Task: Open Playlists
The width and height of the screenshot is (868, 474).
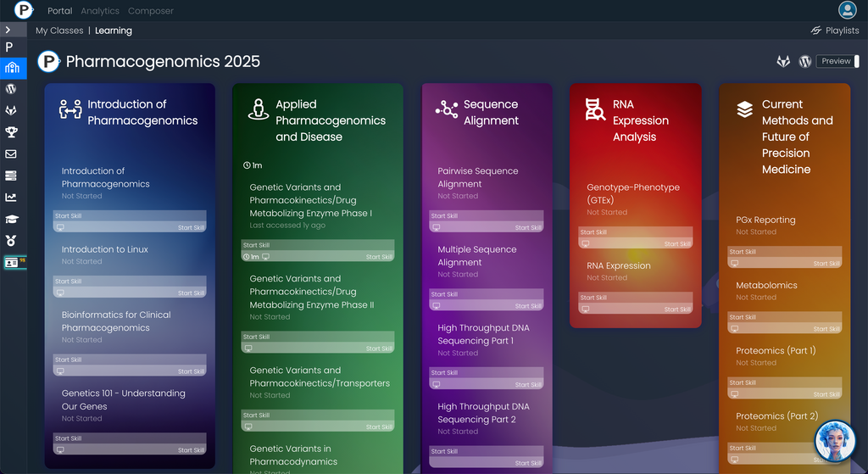Action: coord(835,31)
